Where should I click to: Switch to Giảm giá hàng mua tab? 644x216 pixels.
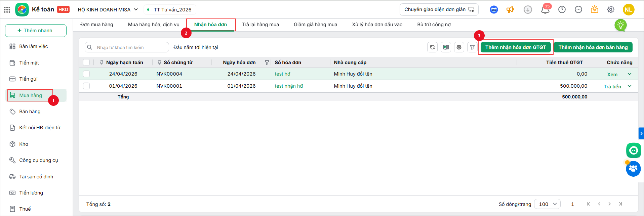(315, 25)
